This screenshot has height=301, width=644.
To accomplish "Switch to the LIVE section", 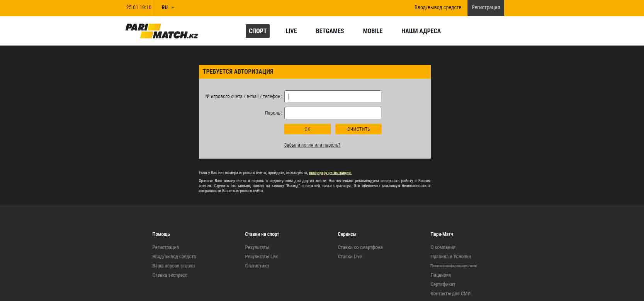I will 291,31.
